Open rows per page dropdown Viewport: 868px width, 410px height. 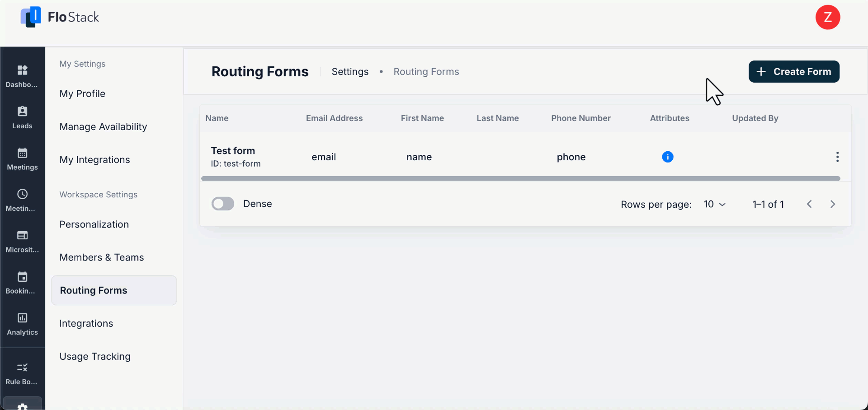point(714,204)
